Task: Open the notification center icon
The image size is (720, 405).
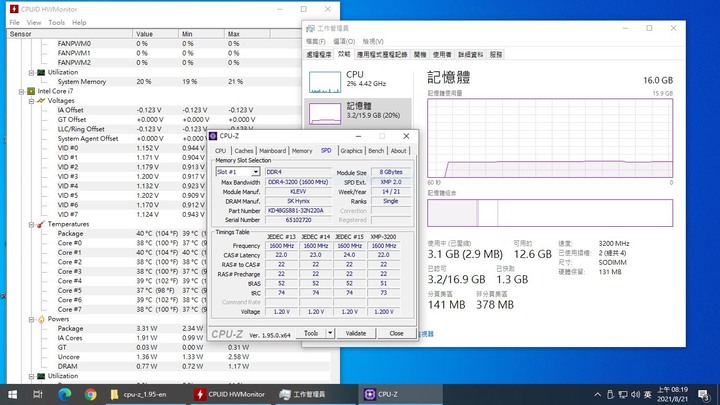Action: point(704,394)
